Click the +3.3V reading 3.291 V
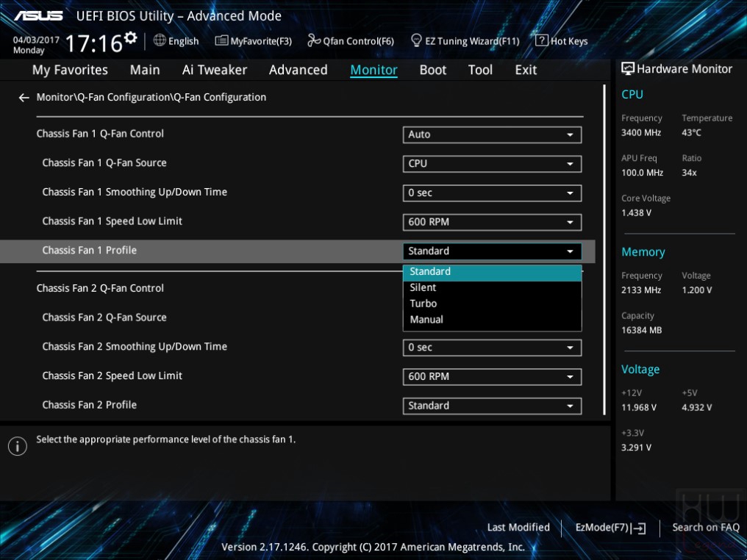Image resolution: width=747 pixels, height=560 pixels. 636,448
